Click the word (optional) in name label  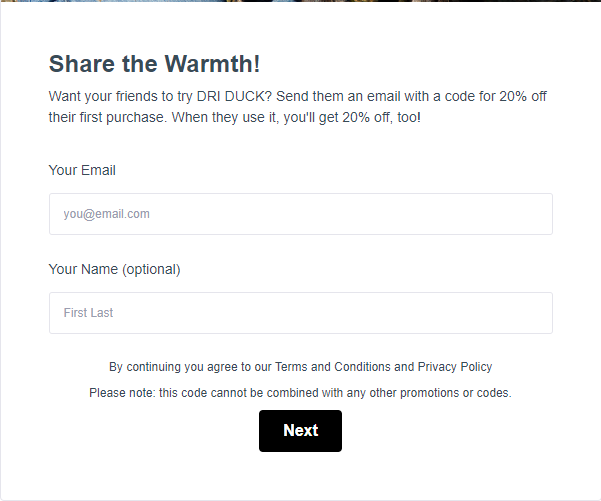(151, 269)
